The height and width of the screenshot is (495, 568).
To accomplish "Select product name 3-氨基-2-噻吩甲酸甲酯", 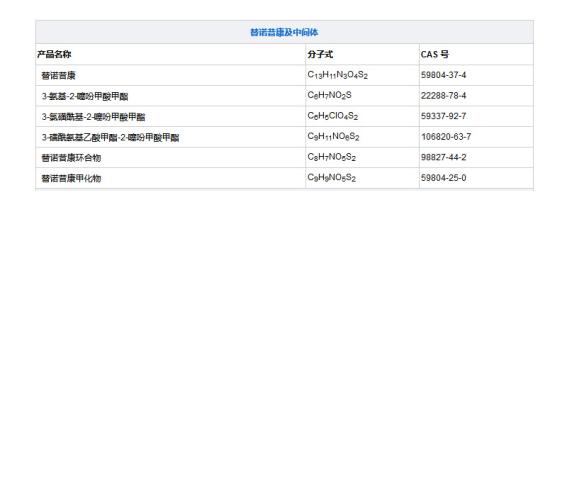I will [85, 96].
